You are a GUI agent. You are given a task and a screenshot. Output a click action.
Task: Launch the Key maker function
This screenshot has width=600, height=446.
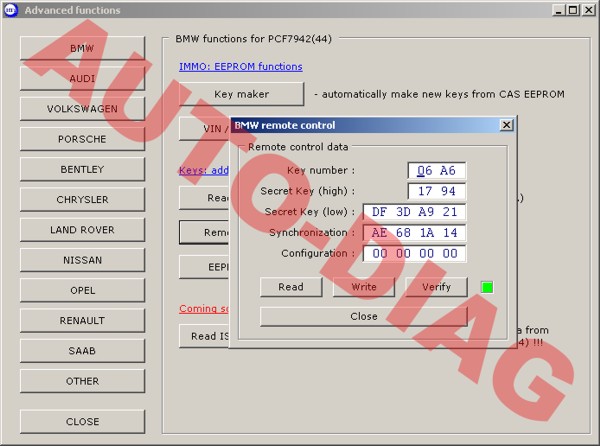241,94
